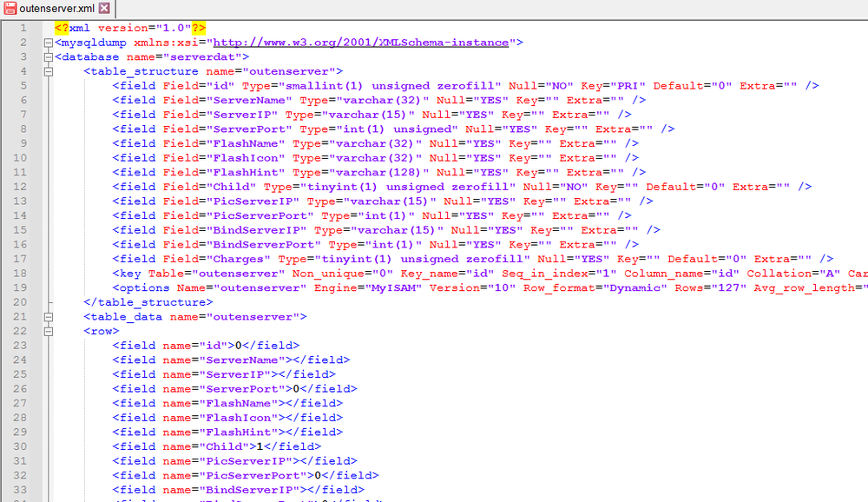Collapse the database "serverdat" fold on line 3
868x502 pixels.
coord(49,56)
